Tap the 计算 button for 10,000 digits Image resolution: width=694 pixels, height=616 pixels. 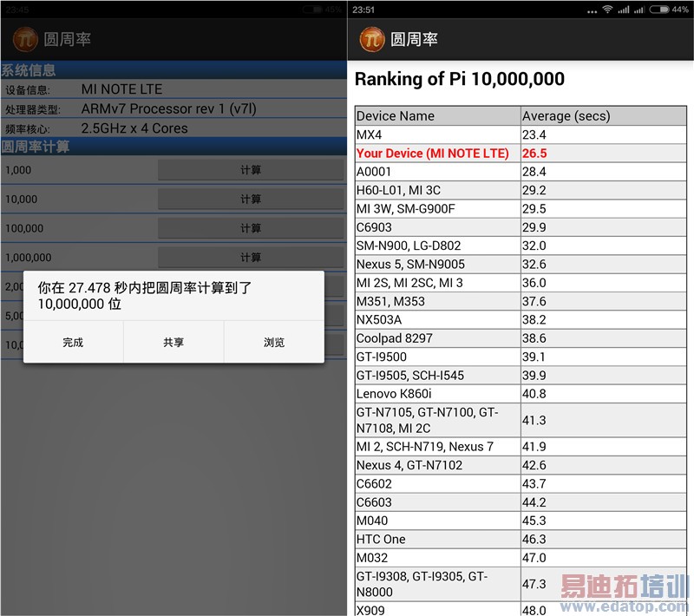point(251,200)
